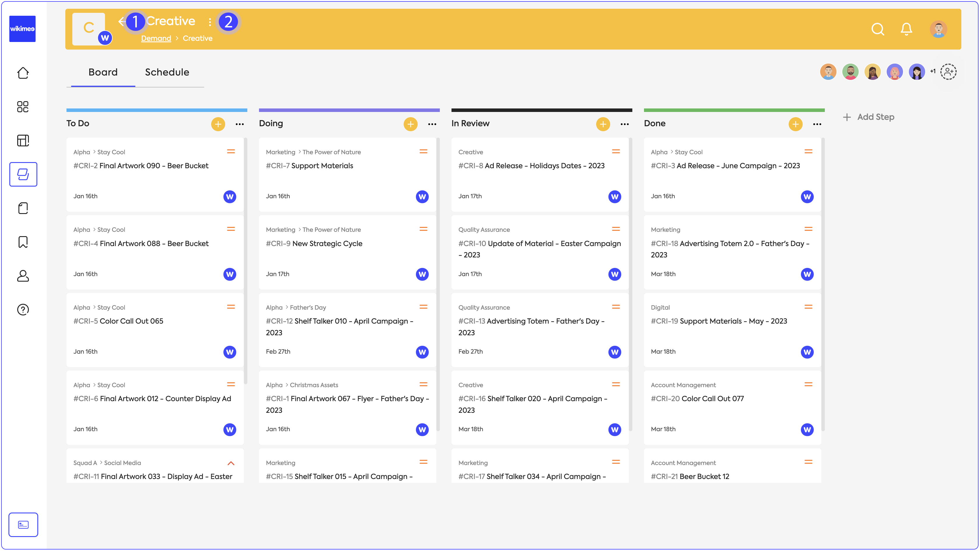
Task: Open the CRI-8 Ad Release Holidays card
Action: coord(531,166)
